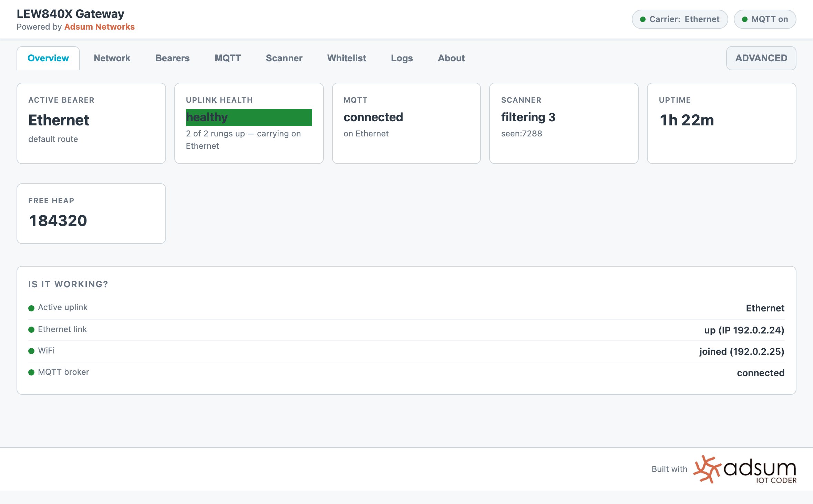Click 'up (IP 192.0.2.24)' value
The image size is (813, 504).
pyautogui.click(x=744, y=330)
